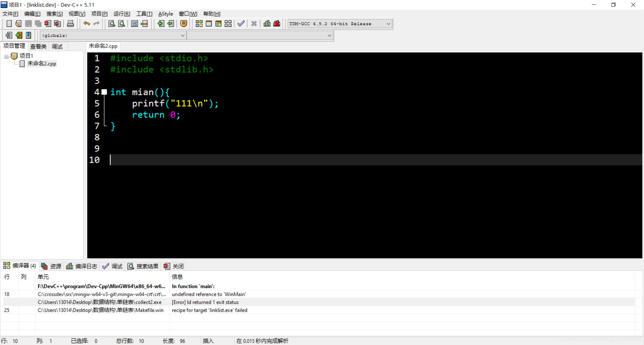Undo the last edit with the undo arrow
This screenshot has width=644, height=345.
(x=86, y=23)
